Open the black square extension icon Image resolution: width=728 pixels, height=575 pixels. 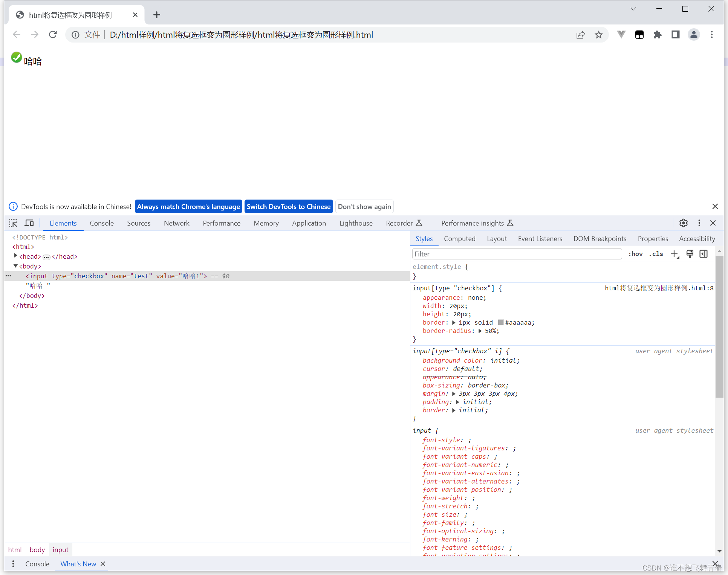pos(639,35)
